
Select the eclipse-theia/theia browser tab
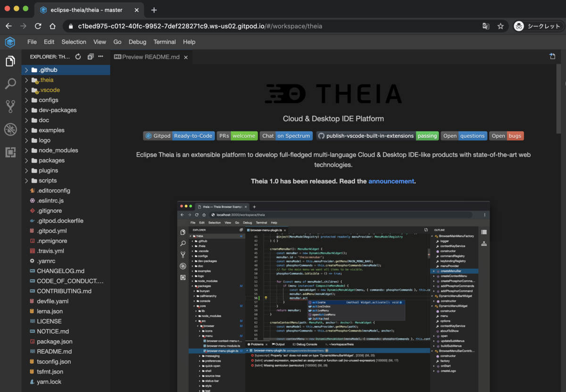(90, 10)
